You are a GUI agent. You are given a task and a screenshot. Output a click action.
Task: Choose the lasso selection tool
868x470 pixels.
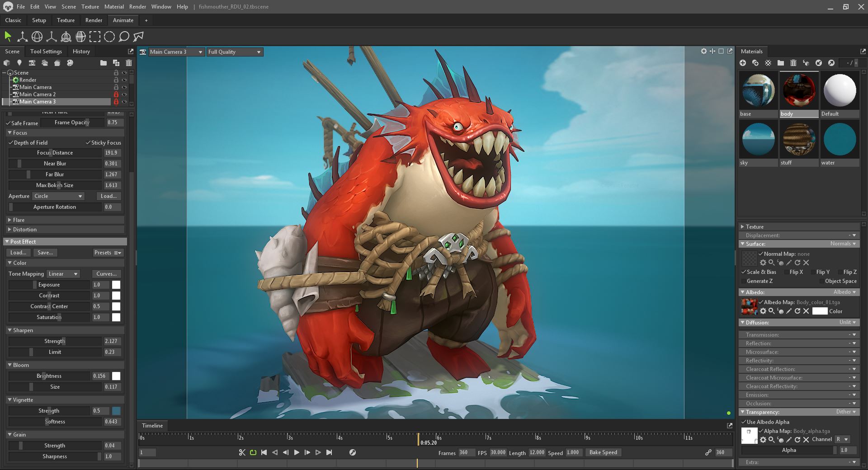pyautogui.click(x=124, y=37)
